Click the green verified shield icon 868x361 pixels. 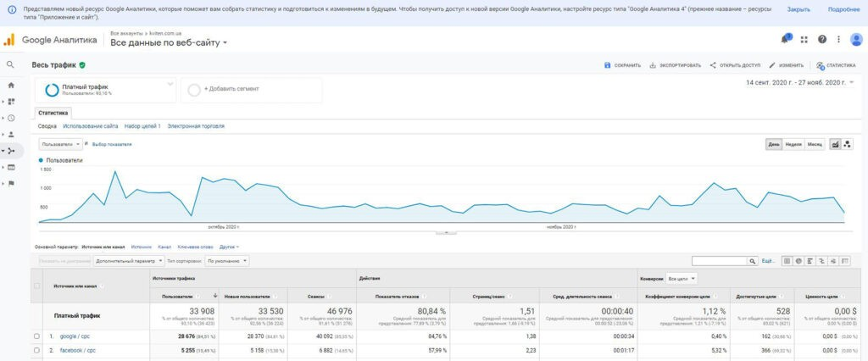pyautogui.click(x=82, y=64)
